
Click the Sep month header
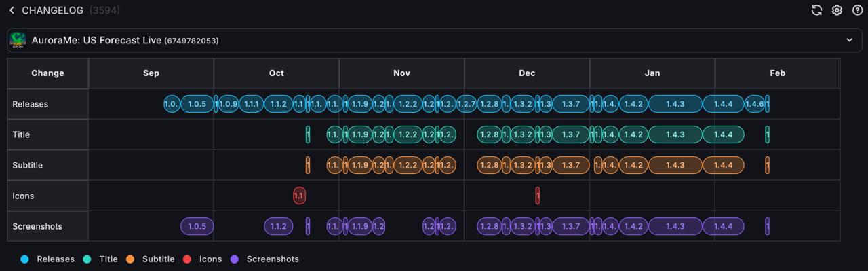point(151,73)
